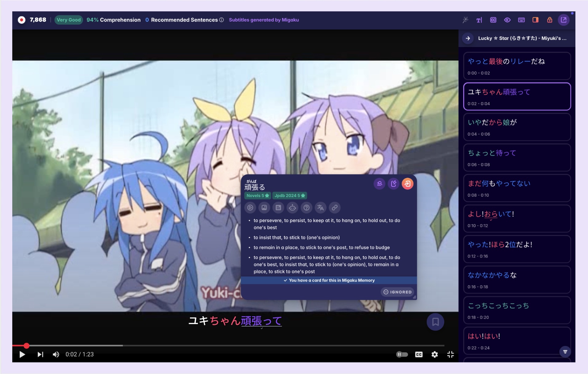The width and height of the screenshot is (588, 374).
Task: Click the video title Lucky Star in sidebar
Action: click(522, 38)
